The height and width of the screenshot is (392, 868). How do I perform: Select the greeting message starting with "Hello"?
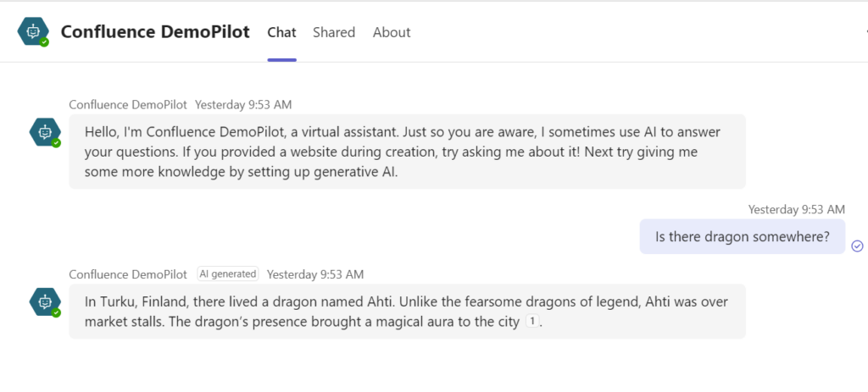point(407,152)
